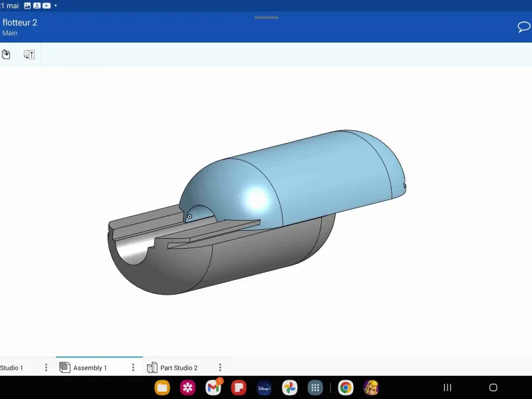The image size is (532, 399).
Task: Pull the top drag handle bar
Action: point(267,17)
